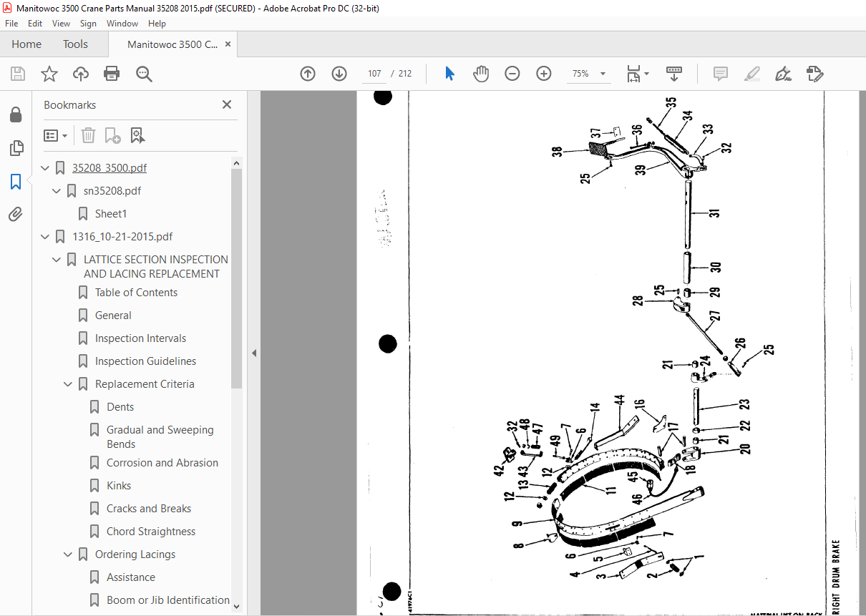Jump to Inspection Intervals bookmark
Image resolution: width=866 pixels, height=616 pixels.
pyautogui.click(x=140, y=338)
